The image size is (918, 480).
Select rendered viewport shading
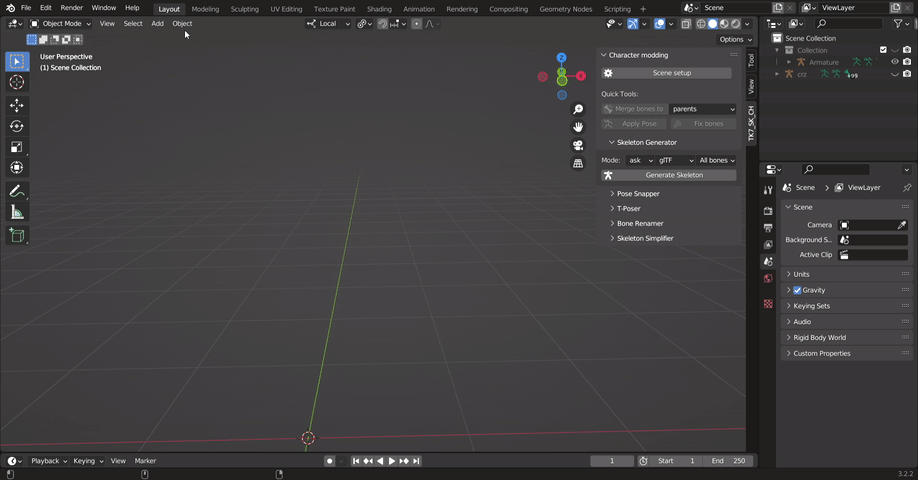(736, 24)
